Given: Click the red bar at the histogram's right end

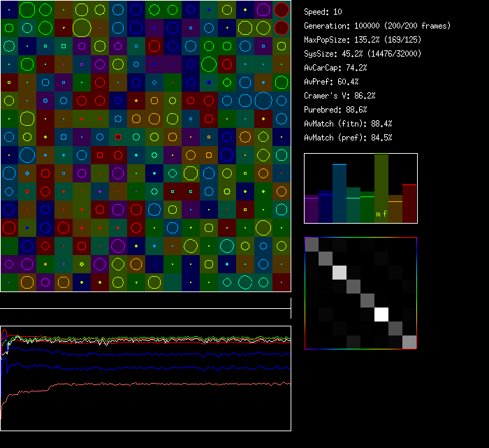Looking at the screenshot, I should tap(409, 203).
